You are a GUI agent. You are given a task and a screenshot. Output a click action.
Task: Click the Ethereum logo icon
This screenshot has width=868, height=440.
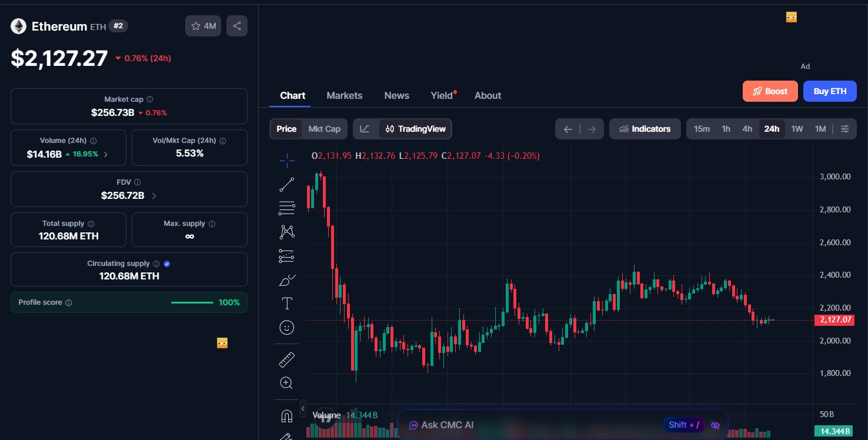click(18, 26)
